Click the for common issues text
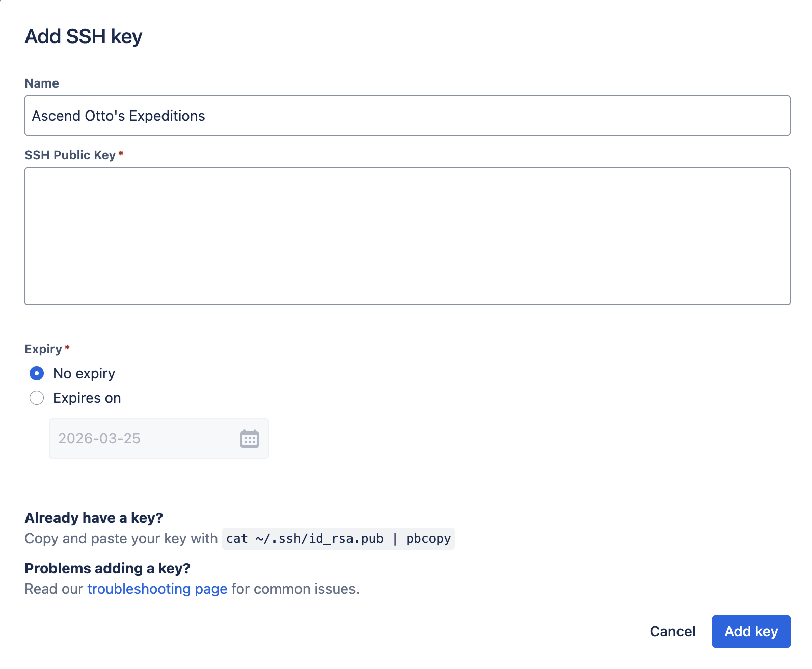This screenshot has width=812, height=669. pyautogui.click(x=295, y=589)
